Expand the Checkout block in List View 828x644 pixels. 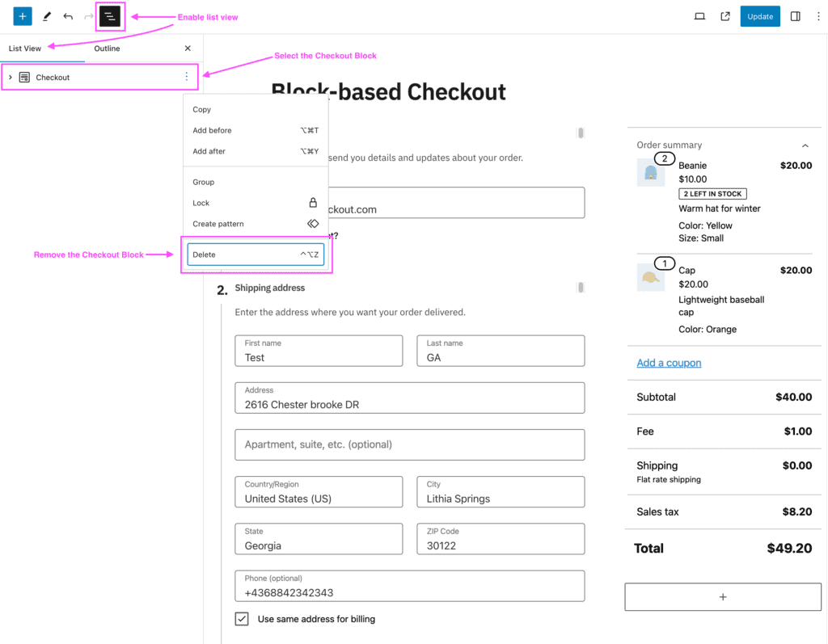tap(10, 77)
